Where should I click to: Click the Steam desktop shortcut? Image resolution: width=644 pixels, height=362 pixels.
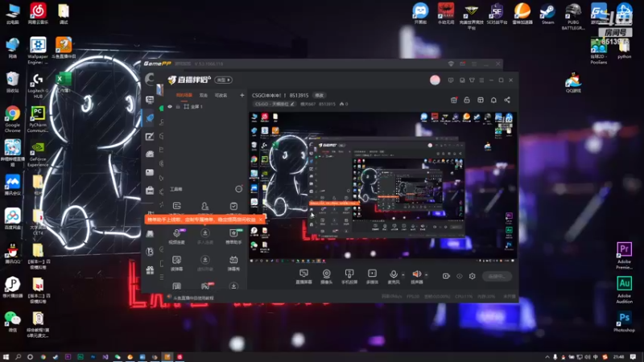[547, 14]
